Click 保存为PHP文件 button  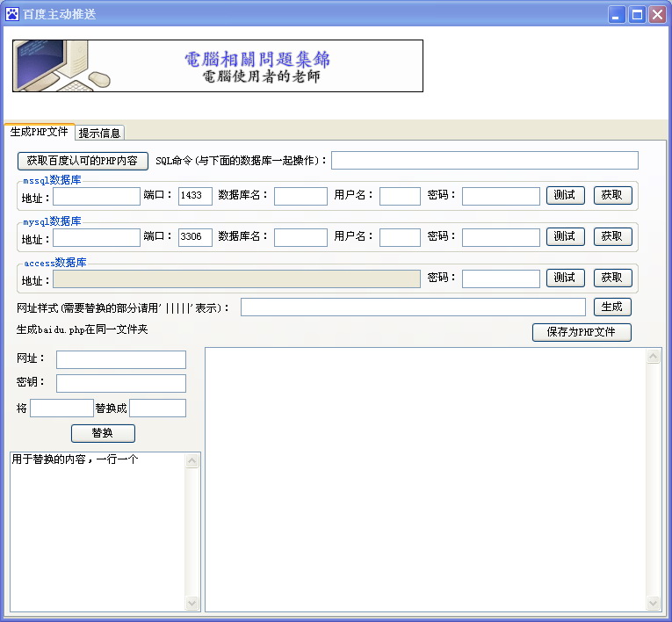(x=582, y=332)
